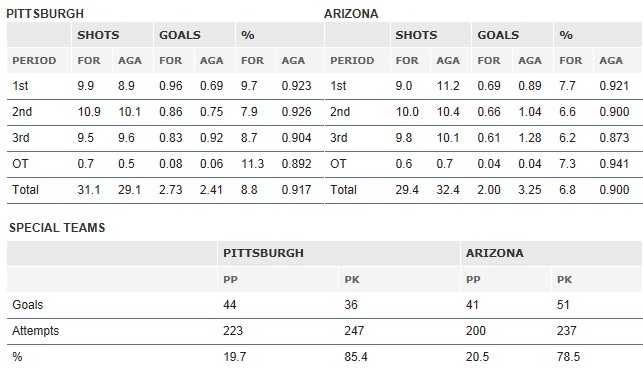The image size is (643, 369).
Task: Click the Attempts row label
Action: [35, 330]
